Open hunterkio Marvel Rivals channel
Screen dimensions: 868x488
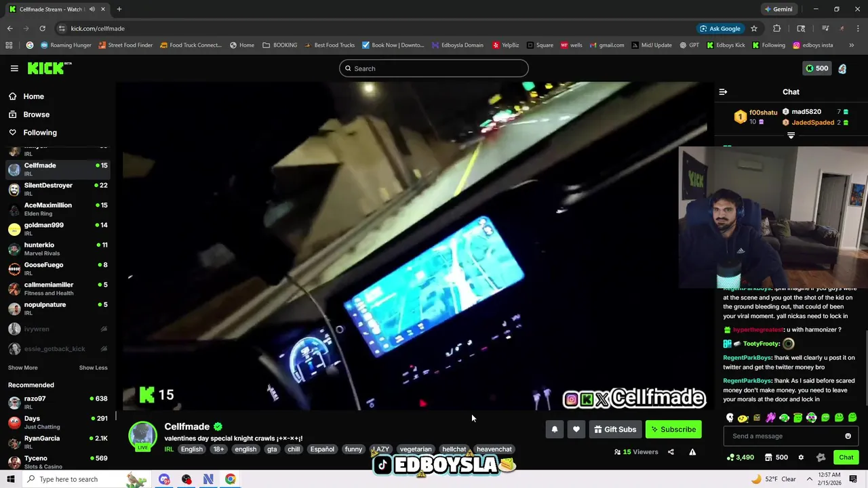click(x=58, y=249)
